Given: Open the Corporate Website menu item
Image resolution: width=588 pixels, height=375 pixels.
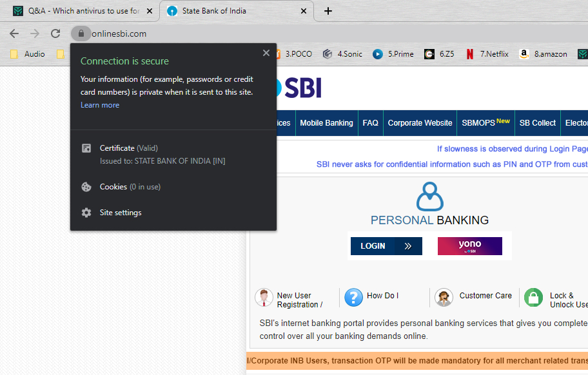Looking at the screenshot, I should click(420, 123).
